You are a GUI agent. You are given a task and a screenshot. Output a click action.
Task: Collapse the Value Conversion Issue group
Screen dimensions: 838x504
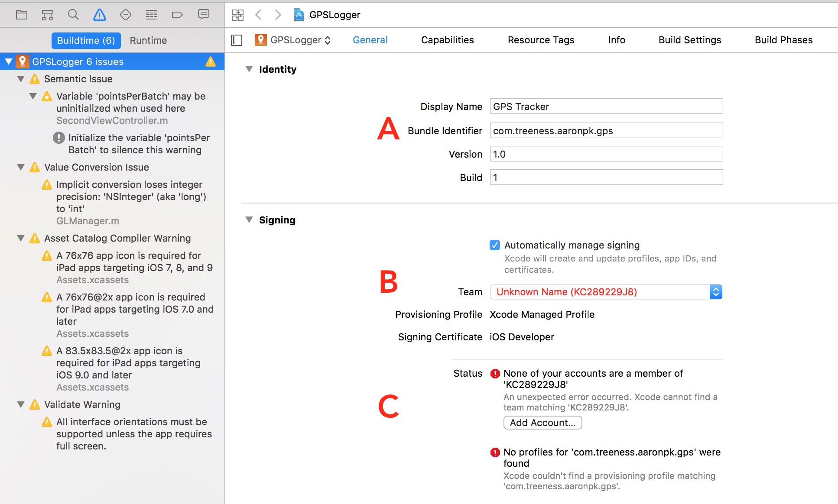click(x=20, y=167)
